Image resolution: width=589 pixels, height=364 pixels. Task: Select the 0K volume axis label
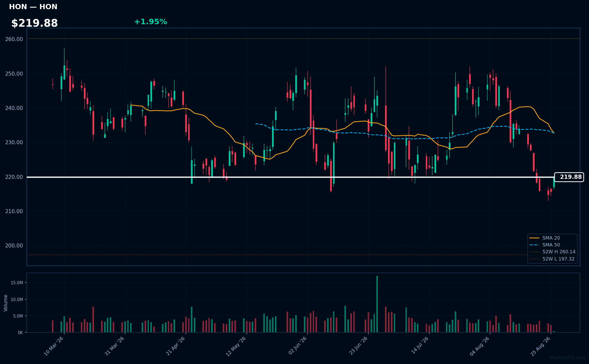pyautogui.click(x=20, y=333)
